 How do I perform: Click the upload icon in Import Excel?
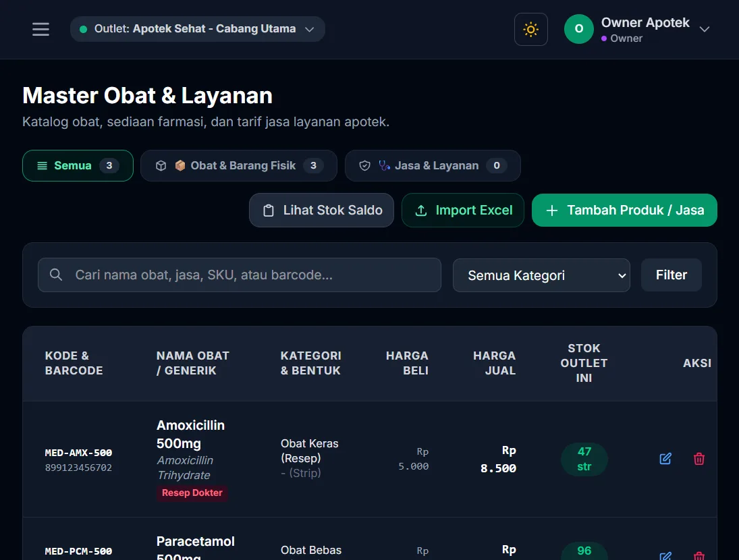tap(421, 211)
